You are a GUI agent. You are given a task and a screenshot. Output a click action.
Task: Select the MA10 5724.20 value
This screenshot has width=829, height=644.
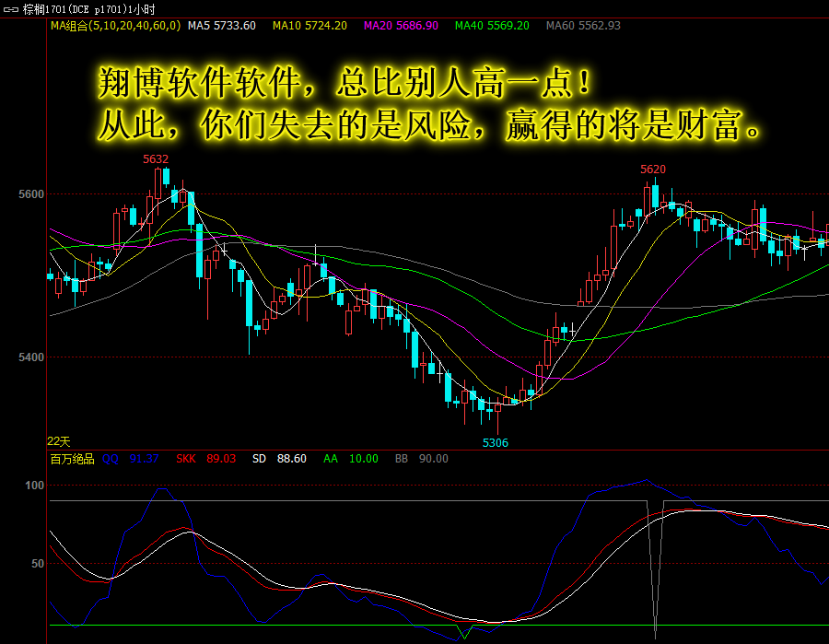309,26
